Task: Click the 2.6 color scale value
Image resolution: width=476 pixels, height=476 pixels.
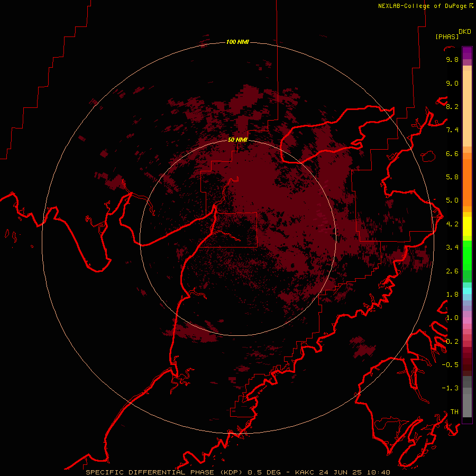Action: pos(452,271)
